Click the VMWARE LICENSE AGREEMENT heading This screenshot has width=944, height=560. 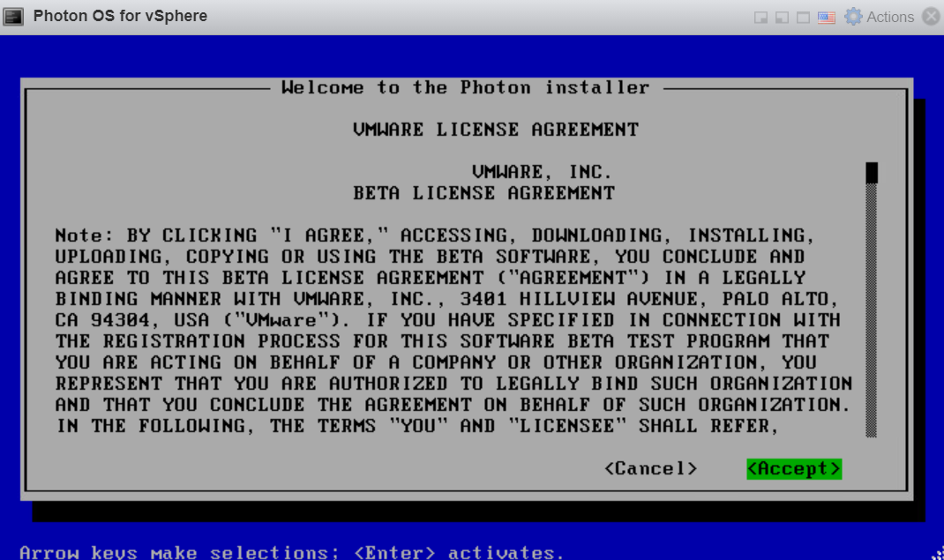coord(495,130)
